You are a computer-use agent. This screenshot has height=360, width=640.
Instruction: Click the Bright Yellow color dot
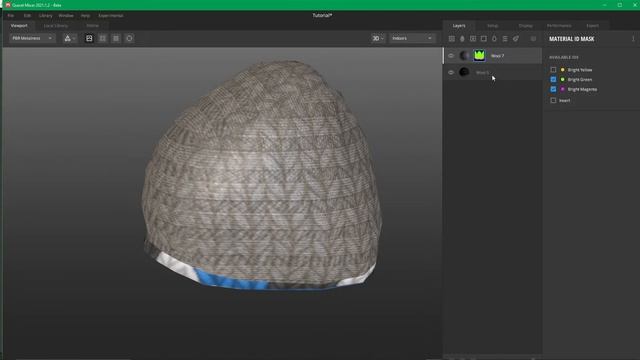[562, 70]
